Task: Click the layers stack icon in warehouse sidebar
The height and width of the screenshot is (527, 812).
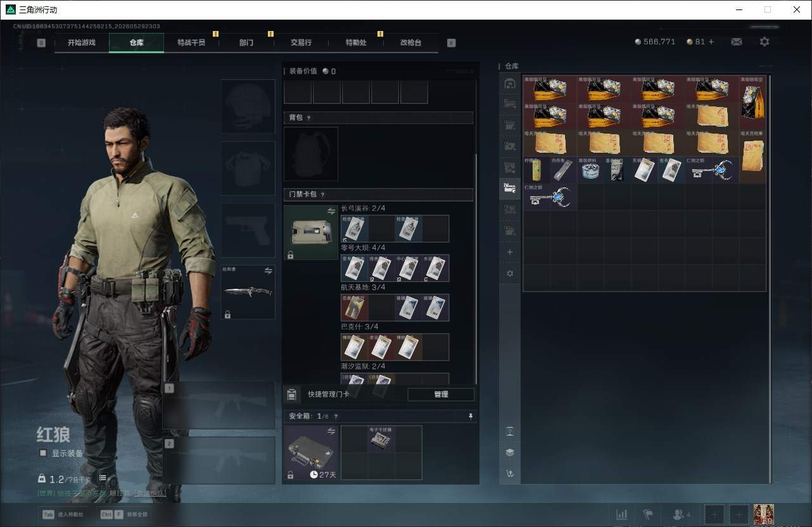Action: coord(510,452)
